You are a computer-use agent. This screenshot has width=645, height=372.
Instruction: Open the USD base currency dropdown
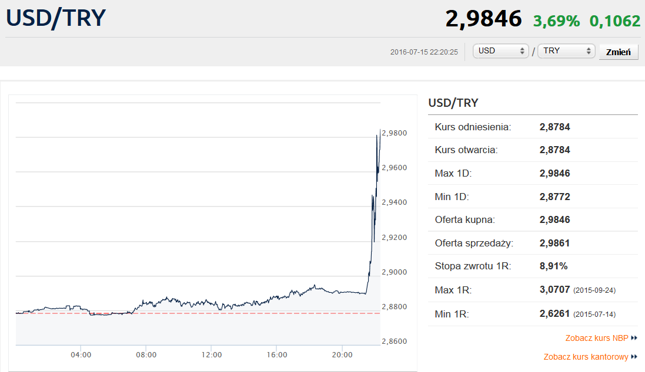(500, 51)
